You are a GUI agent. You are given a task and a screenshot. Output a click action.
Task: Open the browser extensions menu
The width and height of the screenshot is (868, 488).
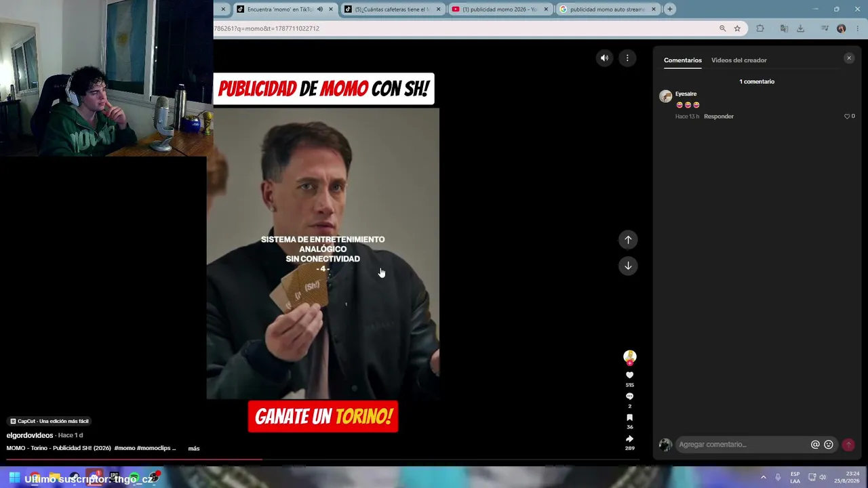[x=759, y=28]
